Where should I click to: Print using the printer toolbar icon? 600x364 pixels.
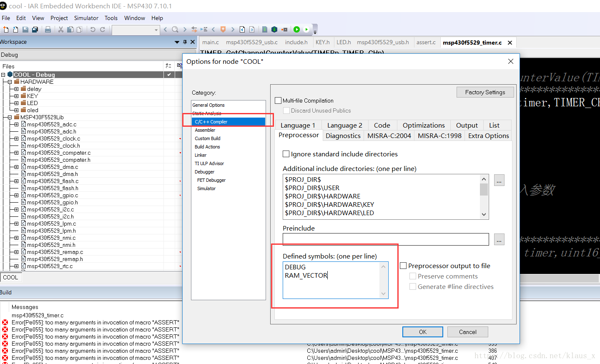click(x=48, y=30)
